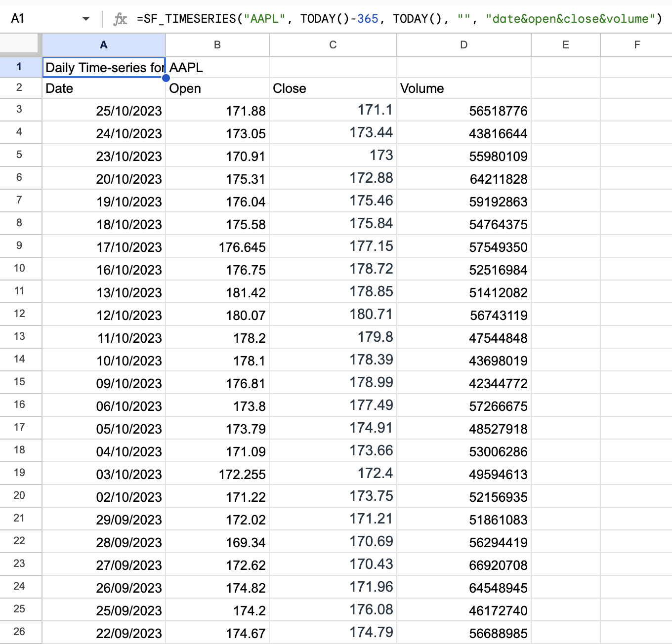Select date cell 09/10/2023

point(104,382)
